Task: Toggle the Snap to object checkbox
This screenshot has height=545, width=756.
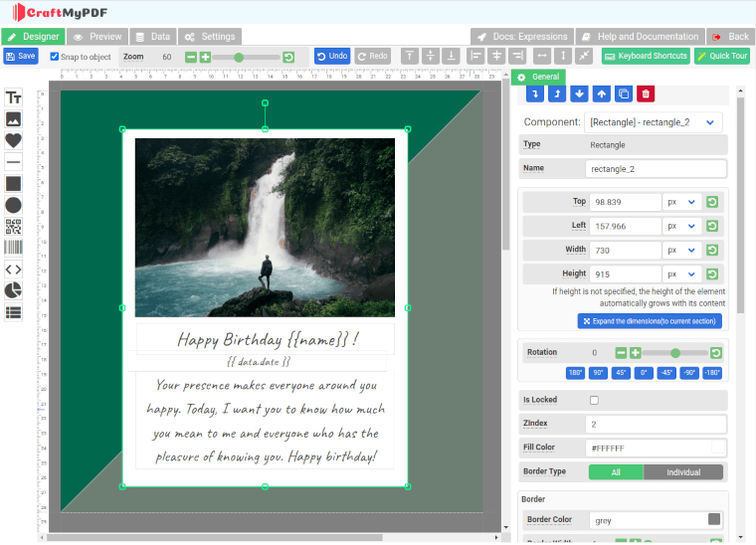Action: pyautogui.click(x=55, y=57)
